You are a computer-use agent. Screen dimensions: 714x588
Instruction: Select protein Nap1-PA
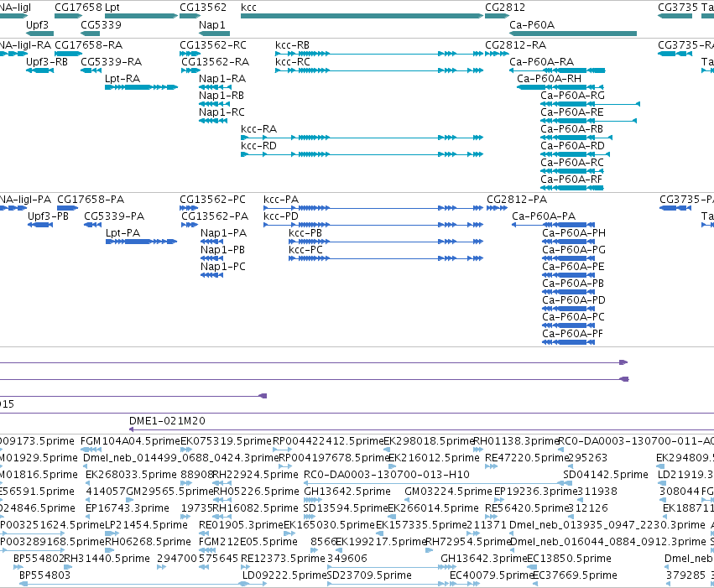(223, 233)
